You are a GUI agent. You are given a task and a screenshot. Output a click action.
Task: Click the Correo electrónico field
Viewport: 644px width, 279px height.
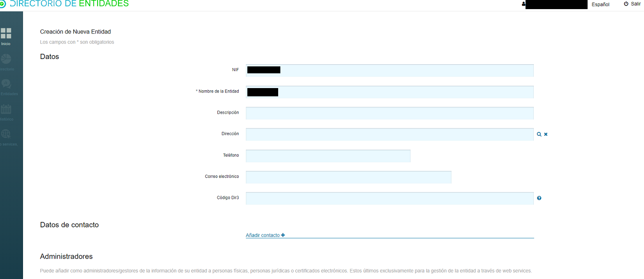(x=348, y=177)
